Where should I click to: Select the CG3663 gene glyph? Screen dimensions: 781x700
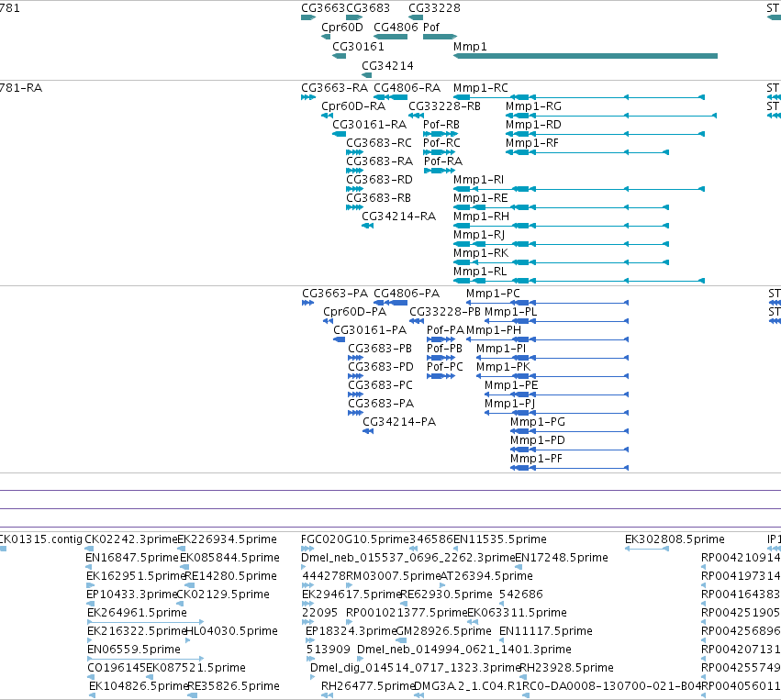(x=308, y=17)
